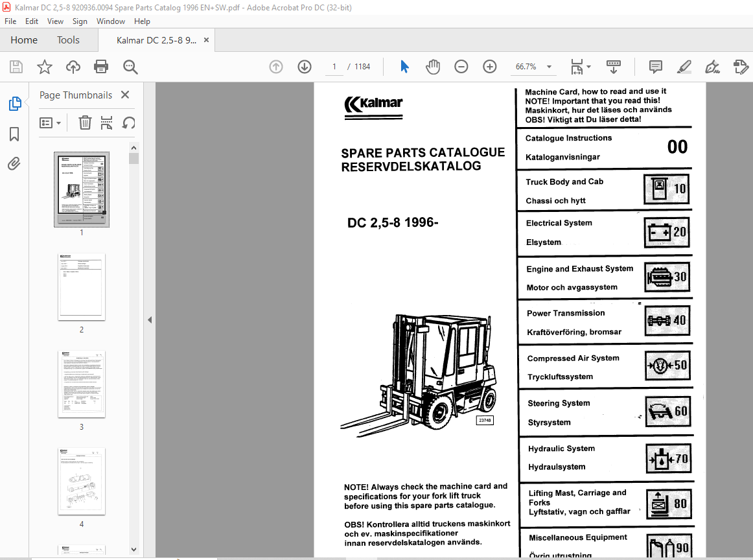Viewport: 753px width, 560px height.
Task: Click the scrolling mode keyboard icon
Action: pos(613,67)
